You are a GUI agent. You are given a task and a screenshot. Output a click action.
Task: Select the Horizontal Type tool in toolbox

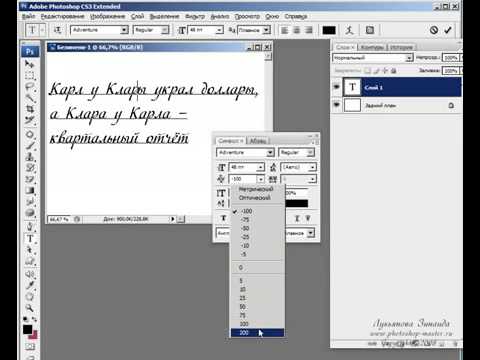(30, 238)
